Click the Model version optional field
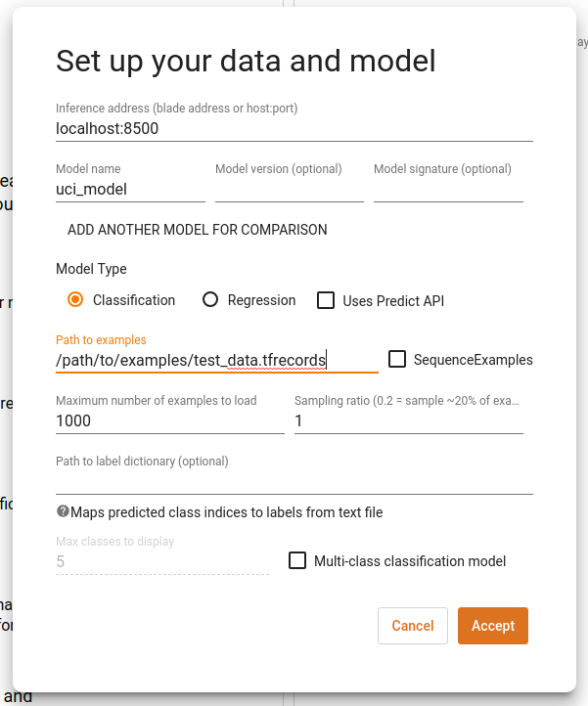588x706 pixels. (290, 190)
